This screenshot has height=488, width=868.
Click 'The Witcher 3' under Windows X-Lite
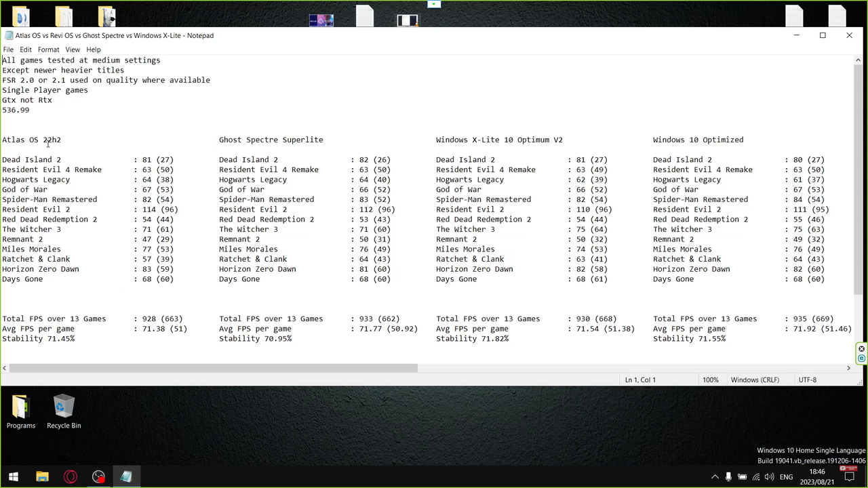pos(465,229)
